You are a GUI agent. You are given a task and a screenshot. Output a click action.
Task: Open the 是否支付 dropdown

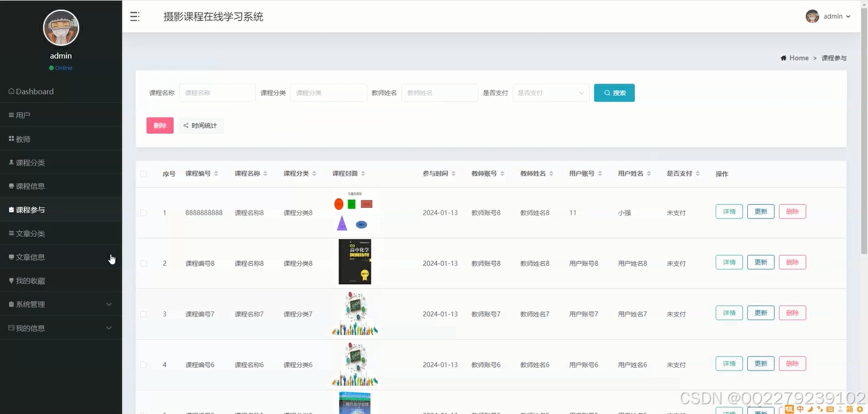coord(549,92)
